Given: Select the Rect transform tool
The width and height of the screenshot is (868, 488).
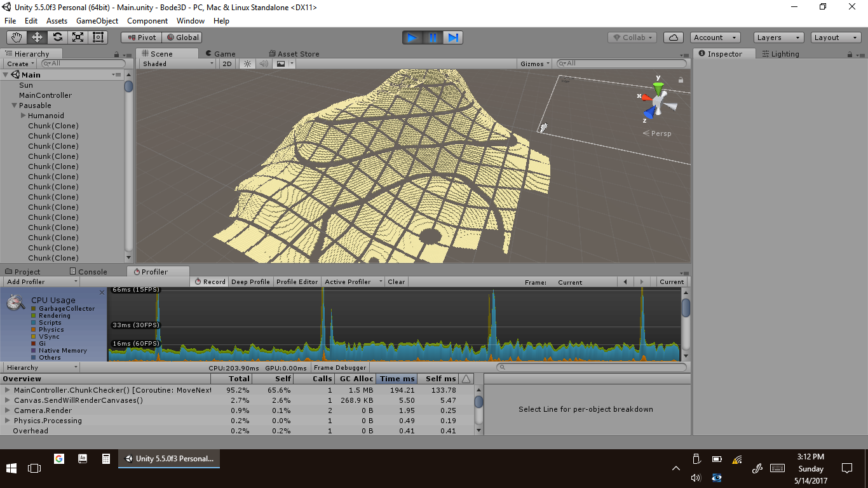Looking at the screenshot, I should click(x=98, y=37).
